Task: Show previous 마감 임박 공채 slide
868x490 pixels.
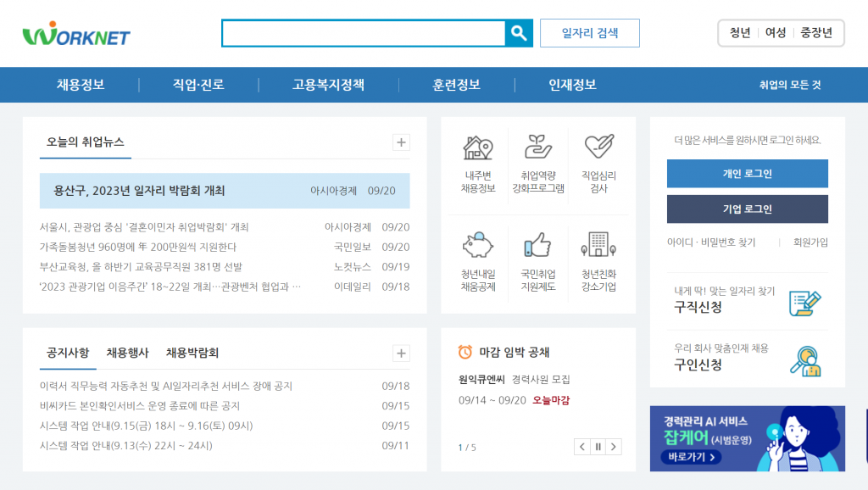Action: coord(581,447)
